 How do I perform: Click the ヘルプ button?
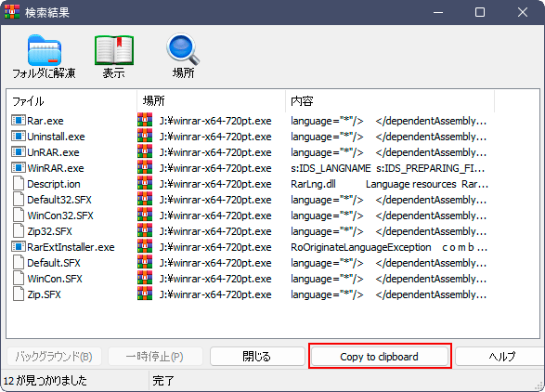coord(500,357)
